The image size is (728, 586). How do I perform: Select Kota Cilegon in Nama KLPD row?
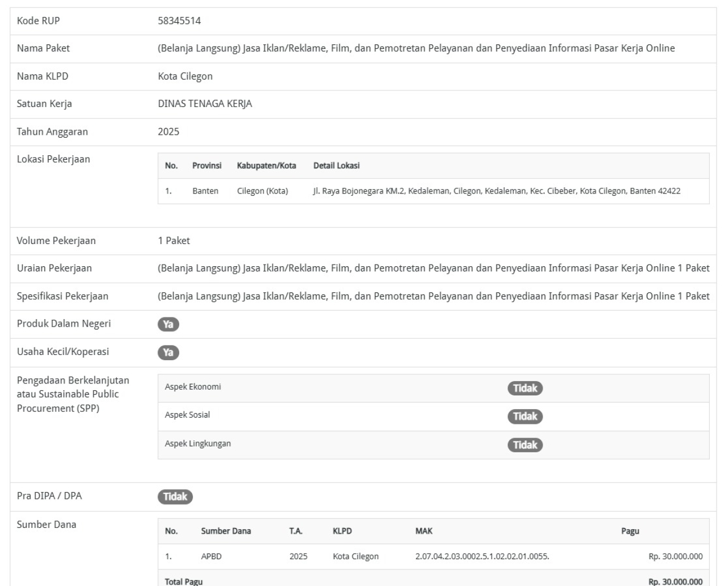tap(185, 76)
